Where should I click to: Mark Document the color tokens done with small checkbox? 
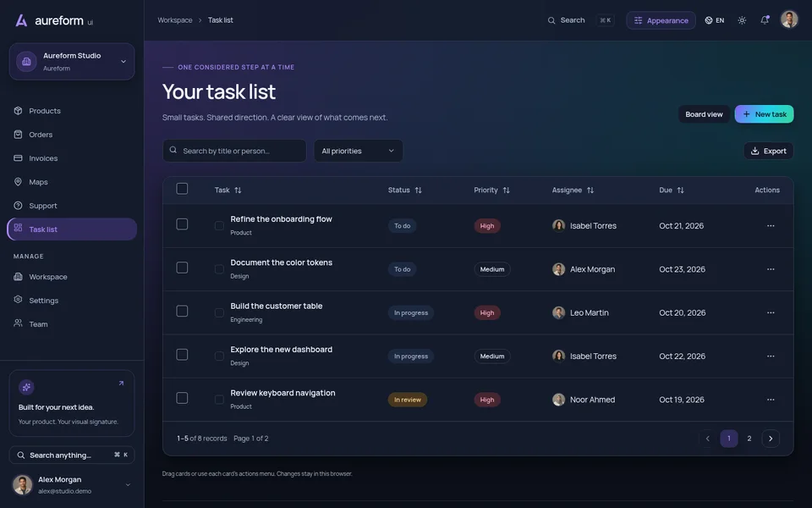(x=220, y=269)
